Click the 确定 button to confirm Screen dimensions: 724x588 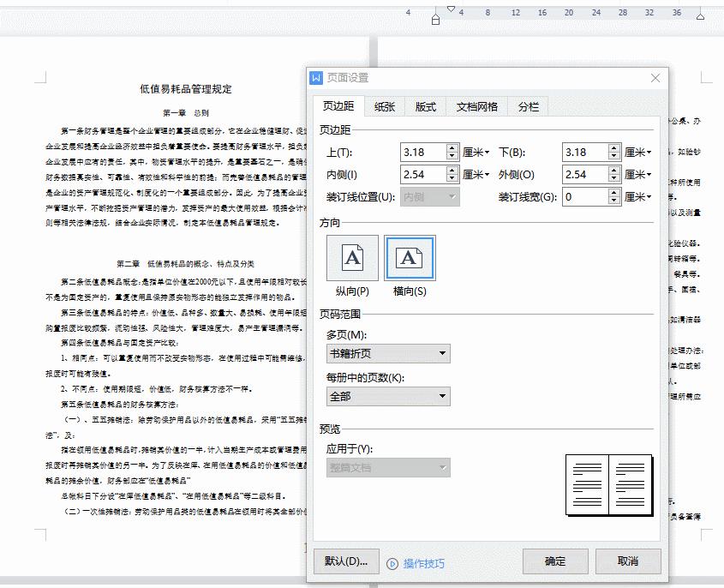pos(555,561)
